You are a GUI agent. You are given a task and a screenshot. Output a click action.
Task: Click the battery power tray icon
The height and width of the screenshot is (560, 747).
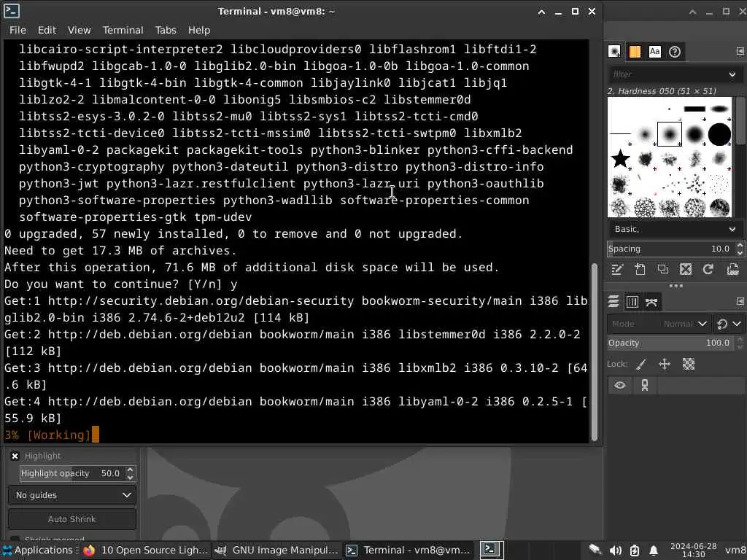[x=635, y=551]
